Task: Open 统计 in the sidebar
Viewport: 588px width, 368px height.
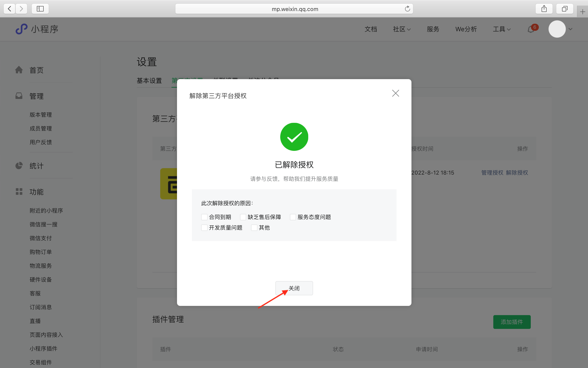Action: click(37, 166)
